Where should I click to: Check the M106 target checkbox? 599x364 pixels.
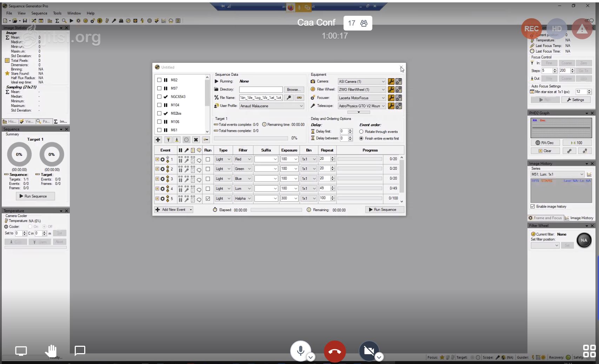tap(159, 122)
